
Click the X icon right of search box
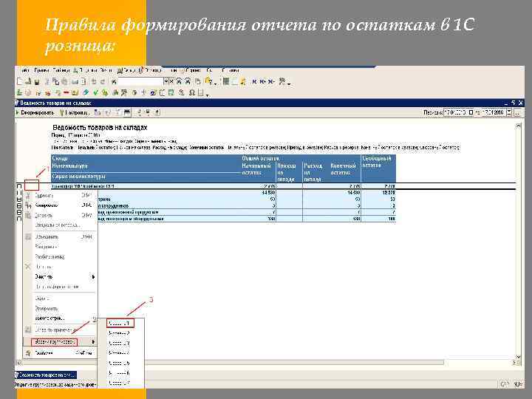pyautogui.click(x=171, y=81)
